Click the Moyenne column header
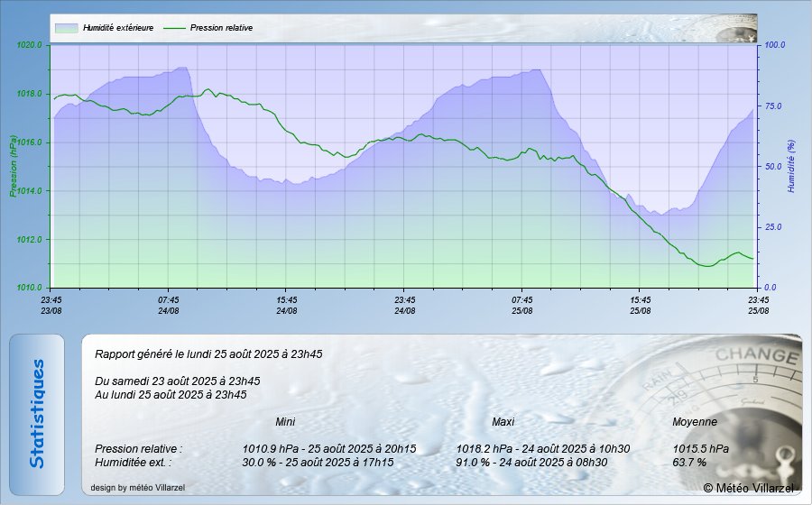 tap(695, 422)
